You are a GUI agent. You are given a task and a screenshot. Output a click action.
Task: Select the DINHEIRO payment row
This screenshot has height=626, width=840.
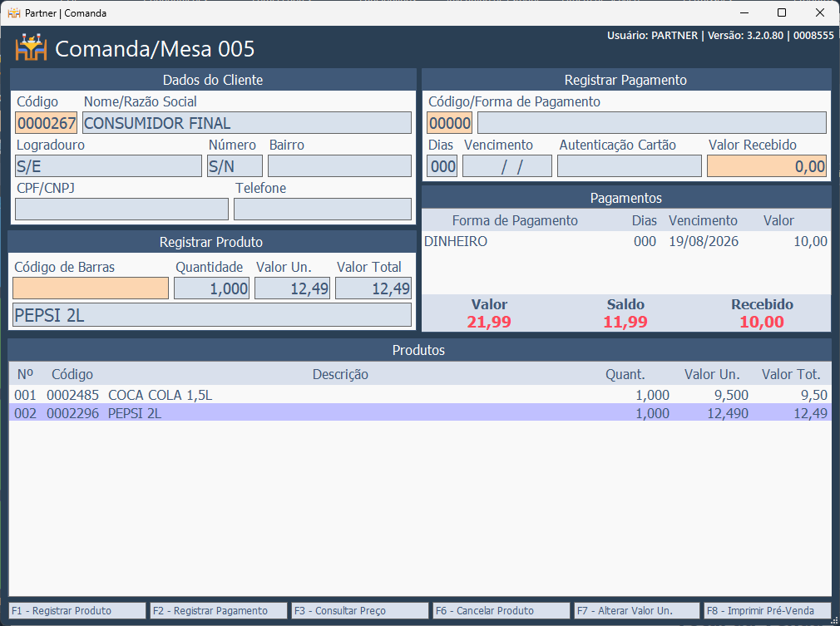[x=626, y=242]
